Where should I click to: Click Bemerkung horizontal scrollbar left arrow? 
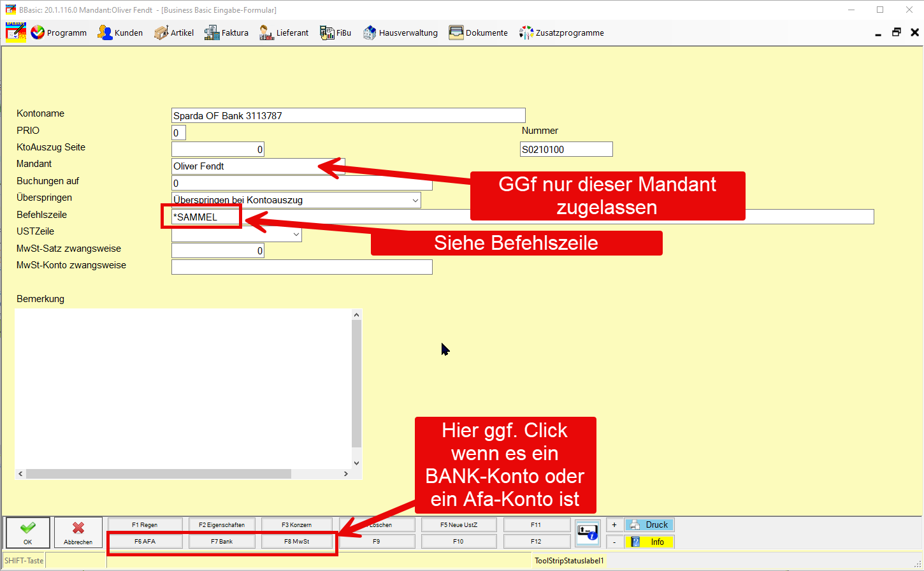pyautogui.click(x=20, y=474)
